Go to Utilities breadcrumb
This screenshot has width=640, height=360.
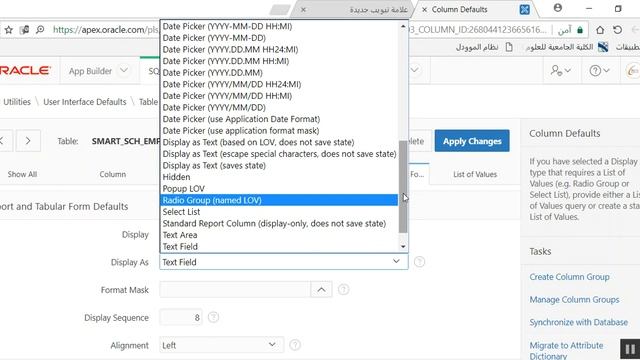click(x=17, y=102)
